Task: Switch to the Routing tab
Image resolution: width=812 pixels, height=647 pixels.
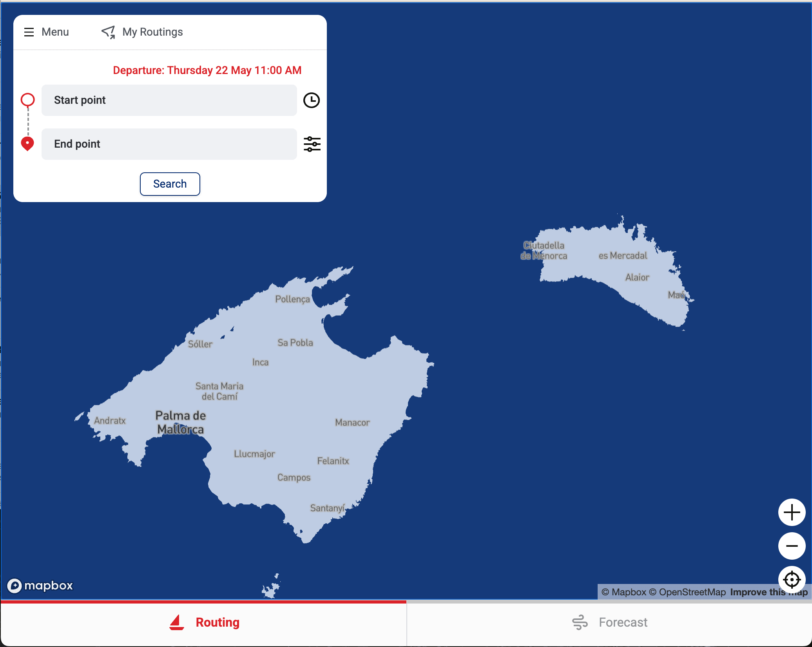Action: click(204, 623)
